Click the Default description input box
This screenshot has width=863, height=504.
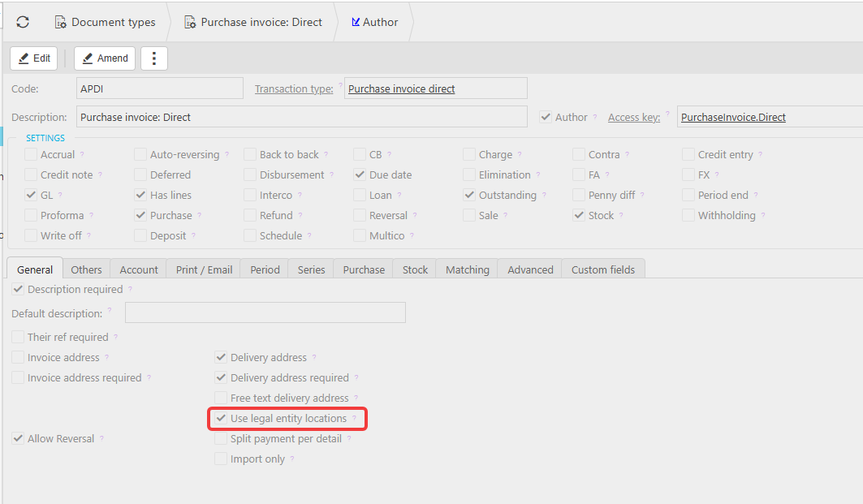click(x=265, y=312)
